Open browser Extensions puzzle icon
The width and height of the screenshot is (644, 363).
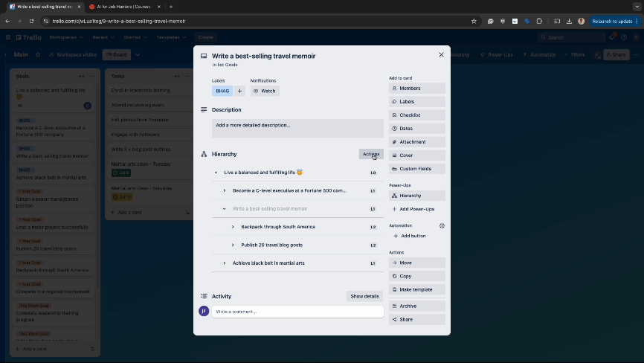click(x=539, y=21)
